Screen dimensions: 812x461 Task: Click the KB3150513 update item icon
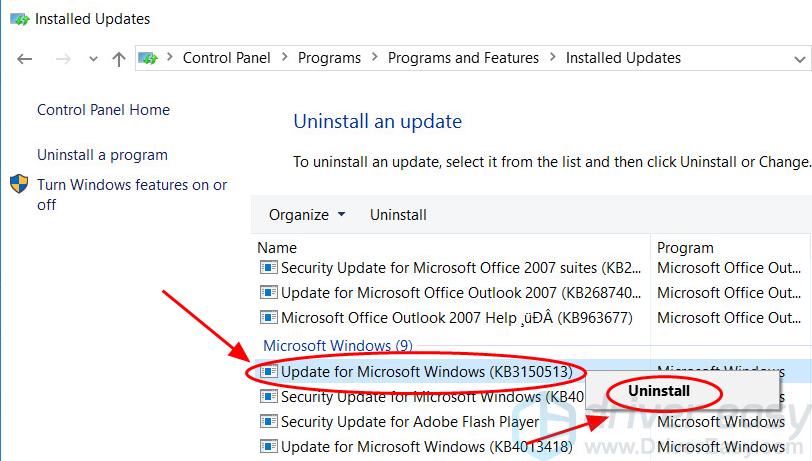(x=268, y=371)
